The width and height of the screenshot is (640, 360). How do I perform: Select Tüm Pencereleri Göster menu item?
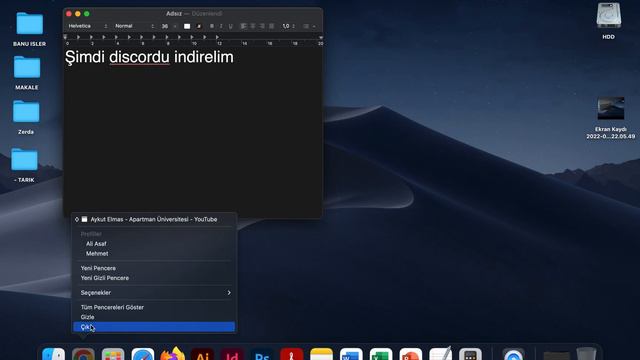click(x=154, y=307)
